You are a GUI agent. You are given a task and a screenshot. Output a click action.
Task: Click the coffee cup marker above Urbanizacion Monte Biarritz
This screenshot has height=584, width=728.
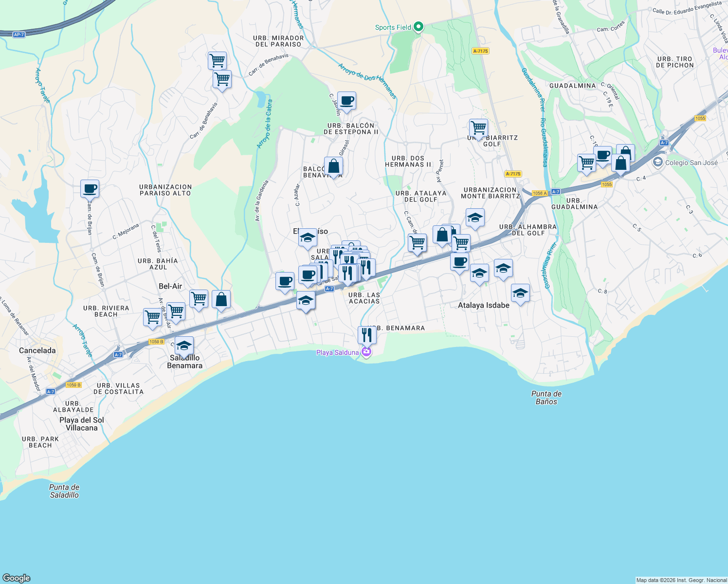pyautogui.click(x=459, y=262)
